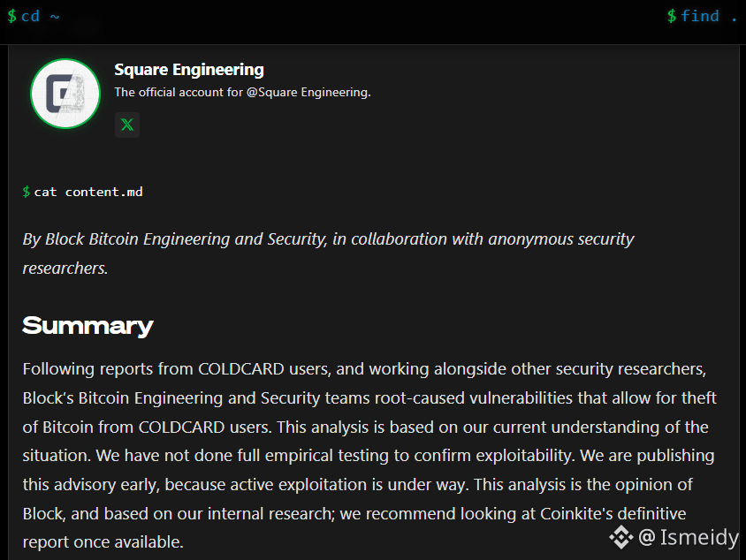Click 'The official account for @Square Engineering' text
Viewport: 746px width, 560px height.
(x=242, y=92)
